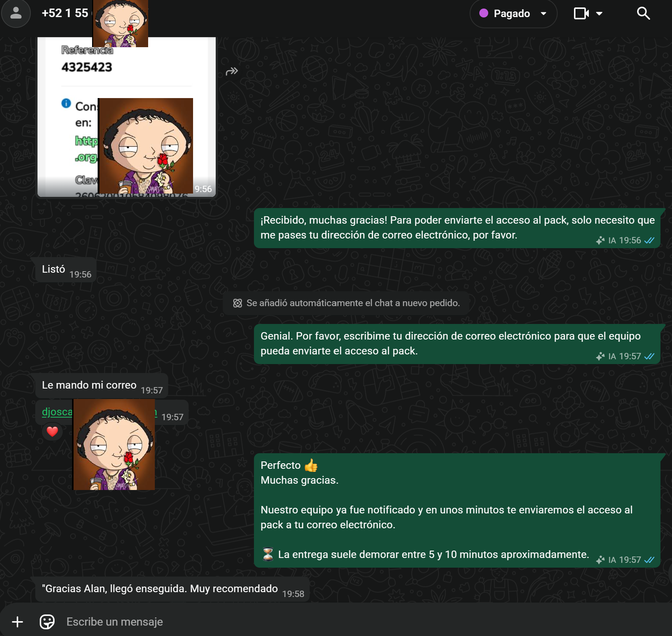Open the Pagado label dropdown
The width and height of the screenshot is (672, 636).
point(513,14)
